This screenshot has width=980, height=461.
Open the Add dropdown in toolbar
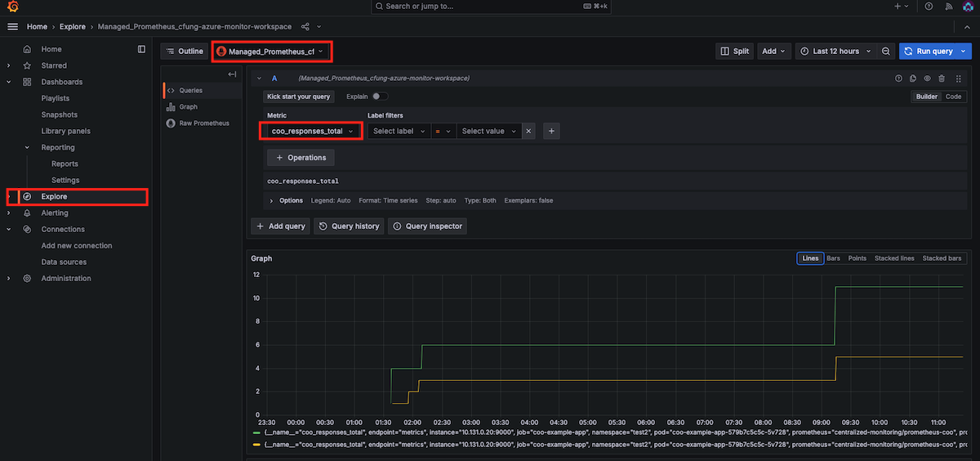click(x=773, y=51)
